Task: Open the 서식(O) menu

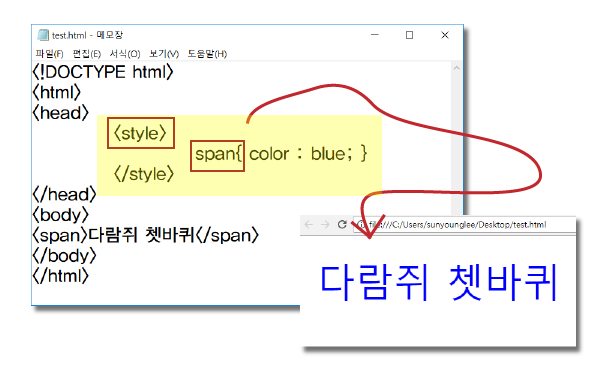Action: (x=125, y=54)
